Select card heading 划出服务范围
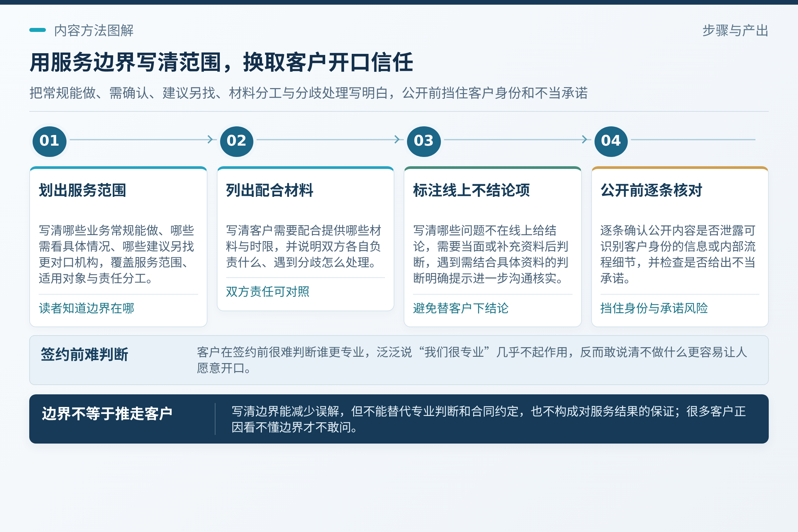The width and height of the screenshot is (798, 532). pos(82,190)
